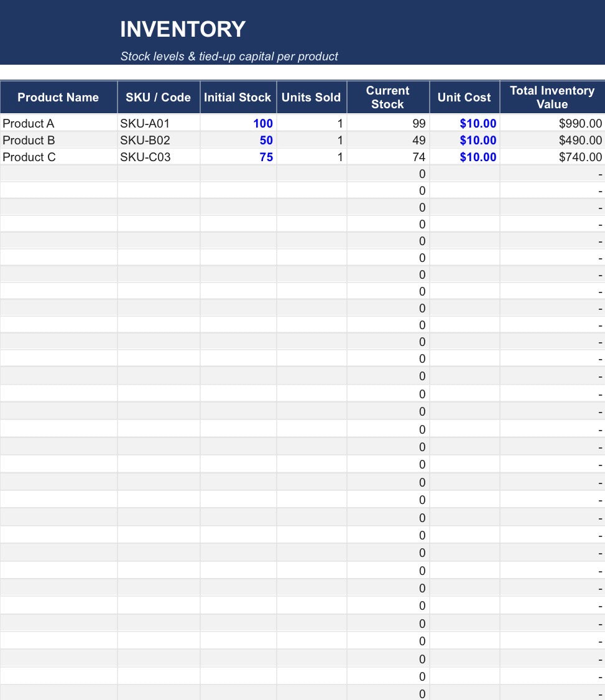Select the empty Initial Stock cell below 75
Viewport: 605px width, 700px height.
pyautogui.click(x=238, y=174)
